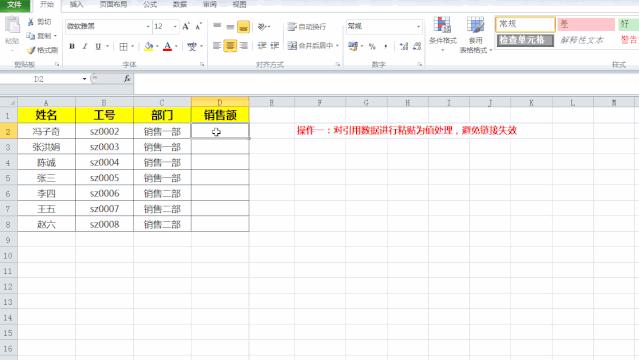This screenshot has height=360, width=639.
Task: Apply comma style number format
Action: [x=386, y=46]
